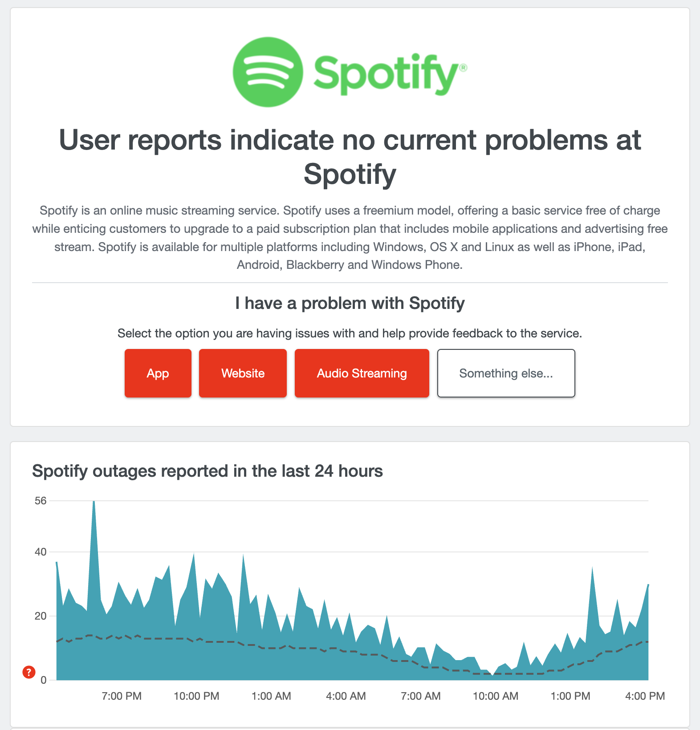700x730 pixels.
Task: Select the 4:00 AM axis label
Action: click(x=346, y=696)
